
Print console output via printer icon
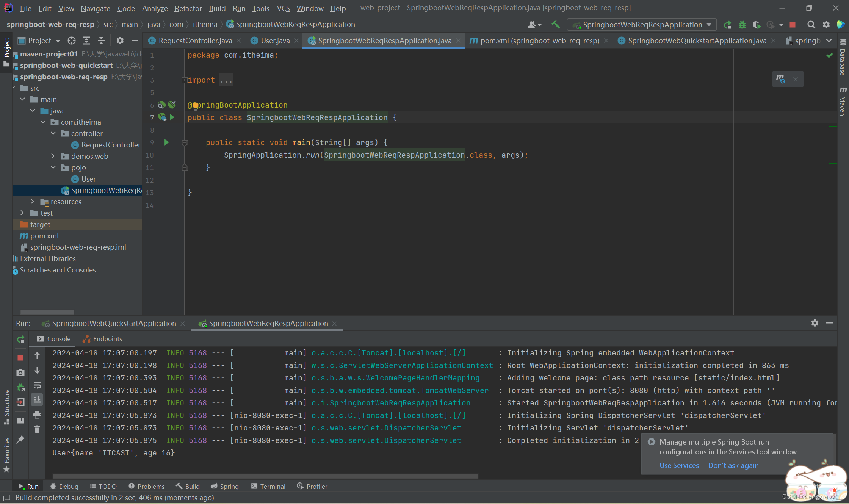[37, 415]
